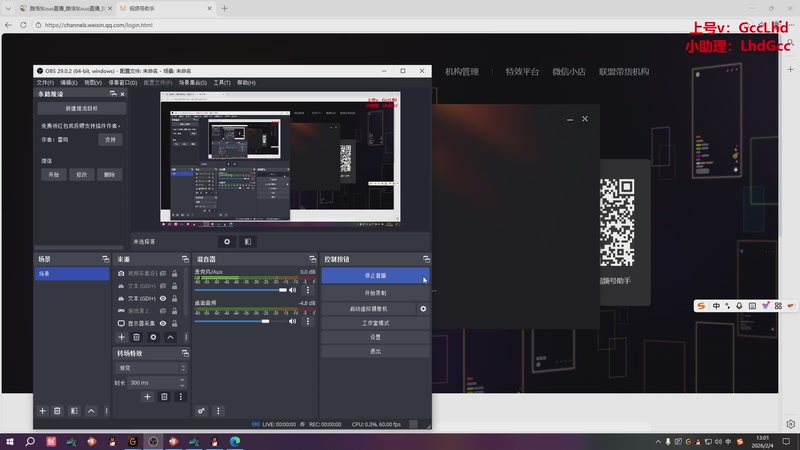Open the 停靠窗口(D) menu
The image size is (800, 450).
(x=122, y=83)
